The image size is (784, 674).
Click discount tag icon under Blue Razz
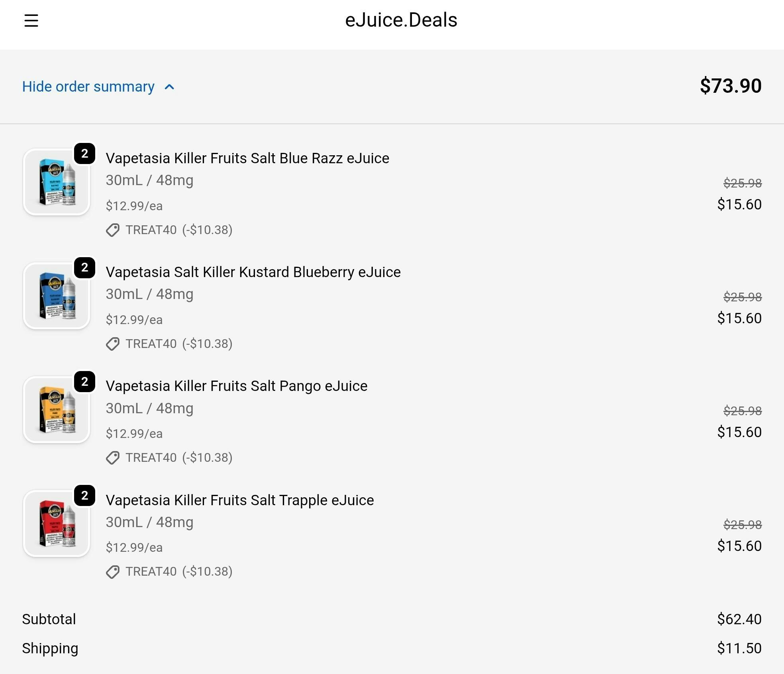coord(113,230)
